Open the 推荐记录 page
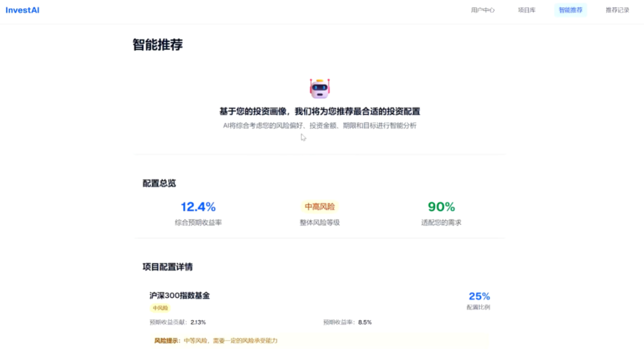This screenshot has width=644, height=361. (616, 10)
